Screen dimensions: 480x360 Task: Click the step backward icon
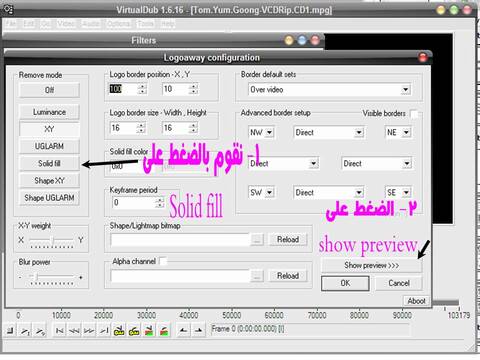pos(74,331)
